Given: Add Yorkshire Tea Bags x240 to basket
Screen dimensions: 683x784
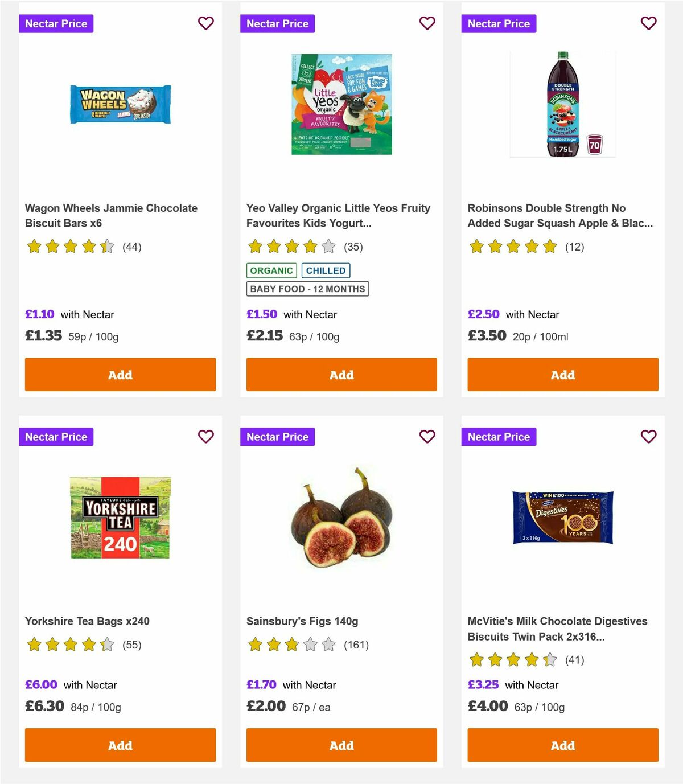Looking at the screenshot, I should [120, 745].
